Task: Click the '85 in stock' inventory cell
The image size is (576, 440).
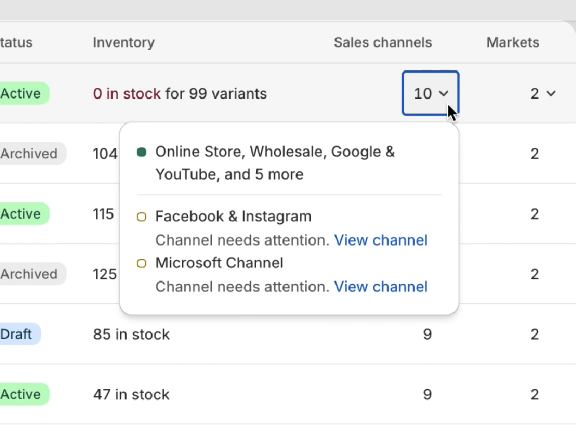Action: (132, 334)
